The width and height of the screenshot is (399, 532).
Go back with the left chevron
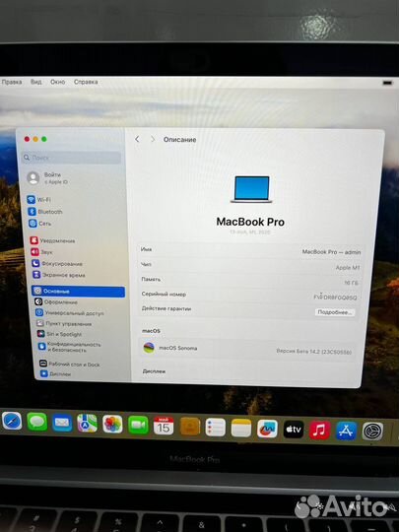click(137, 139)
